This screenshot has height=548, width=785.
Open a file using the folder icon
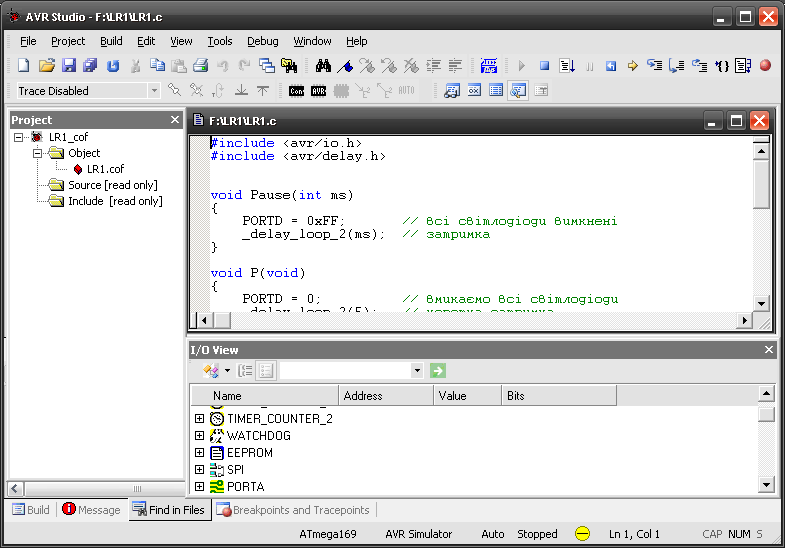pyautogui.click(x=47, y=66)
